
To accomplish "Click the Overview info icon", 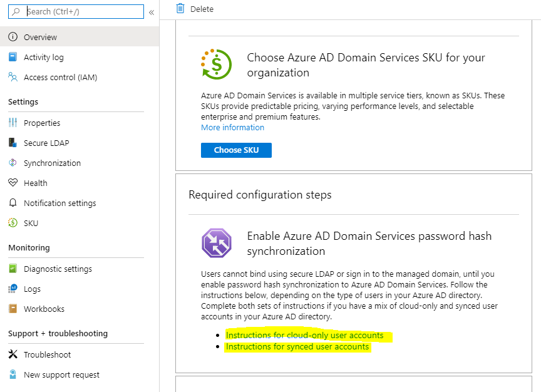I will [x=13, y=37].
